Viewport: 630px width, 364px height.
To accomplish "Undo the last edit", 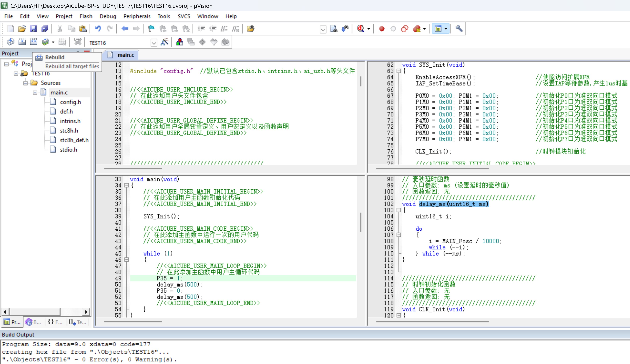I will coord(98,29).
